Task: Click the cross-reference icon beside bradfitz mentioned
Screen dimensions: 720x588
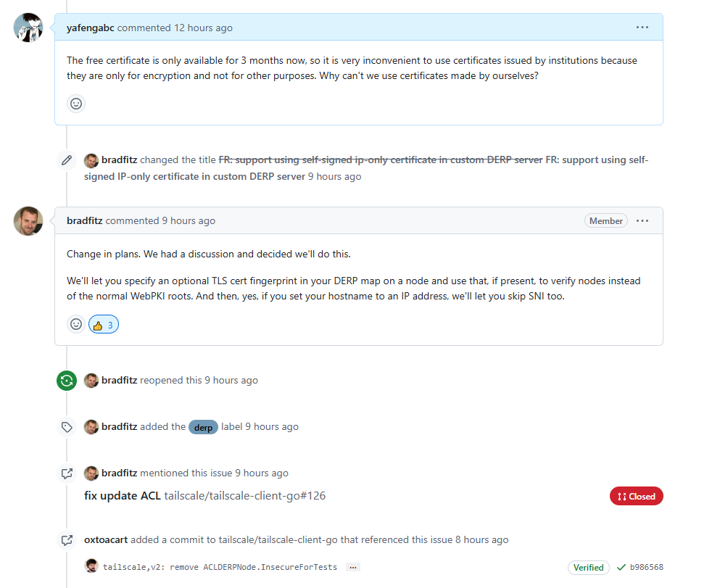Action: point(67,473)
